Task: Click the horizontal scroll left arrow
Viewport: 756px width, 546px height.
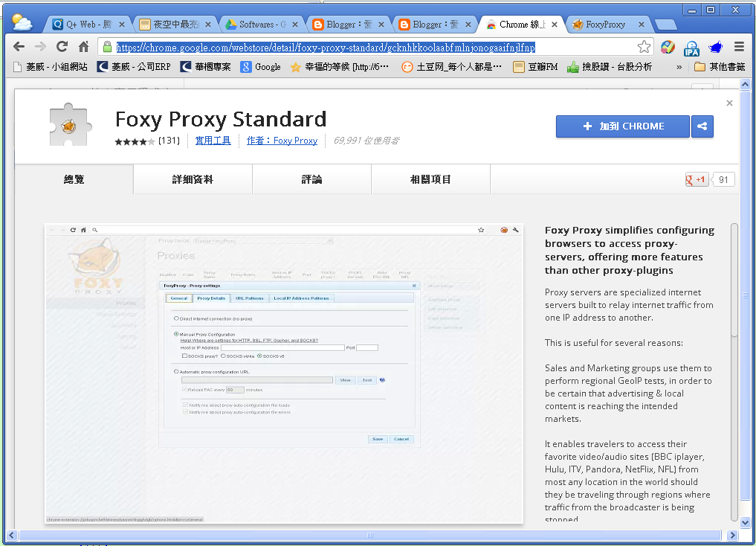Action: 12,535
